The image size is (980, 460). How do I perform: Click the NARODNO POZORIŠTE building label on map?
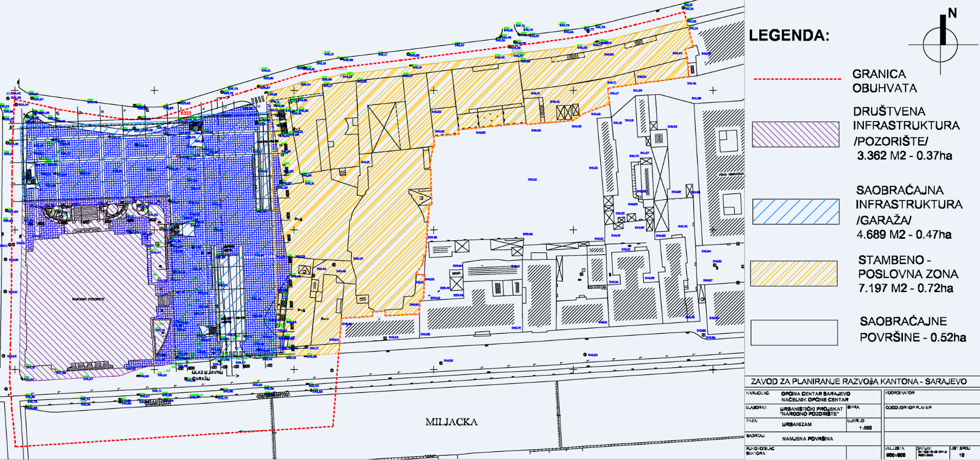point(88,299)
